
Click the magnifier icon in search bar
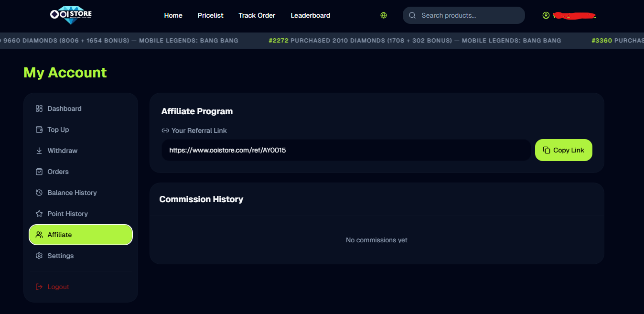pyautogui.click(x=412, y=15)
